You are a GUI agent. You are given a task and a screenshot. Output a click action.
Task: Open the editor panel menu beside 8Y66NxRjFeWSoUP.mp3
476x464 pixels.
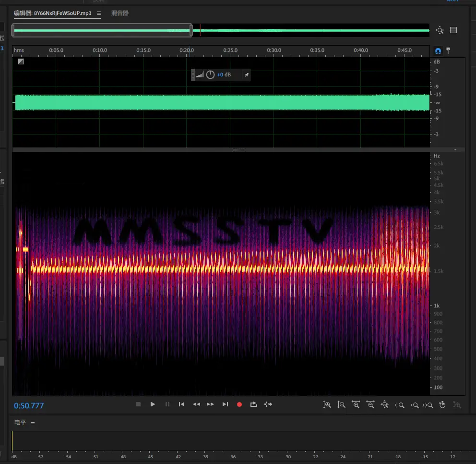pos(99,13)
